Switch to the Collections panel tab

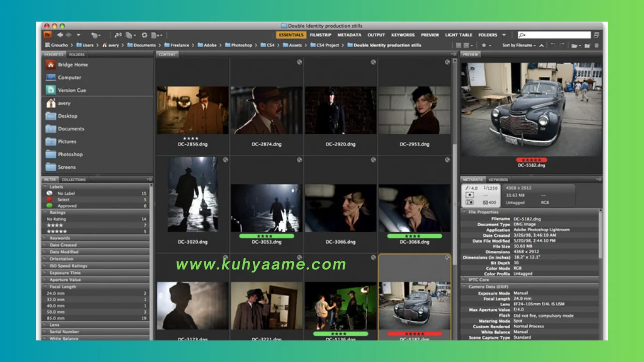(x=74, y=179)
